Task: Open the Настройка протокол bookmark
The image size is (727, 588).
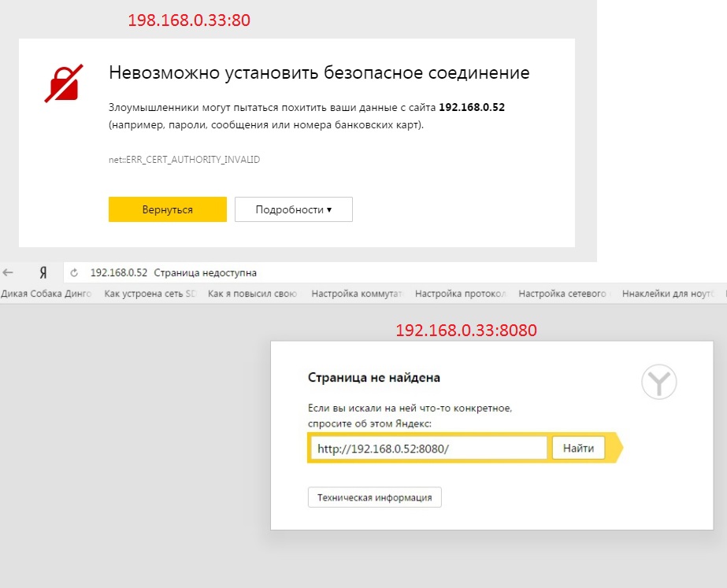Action: 461,294
